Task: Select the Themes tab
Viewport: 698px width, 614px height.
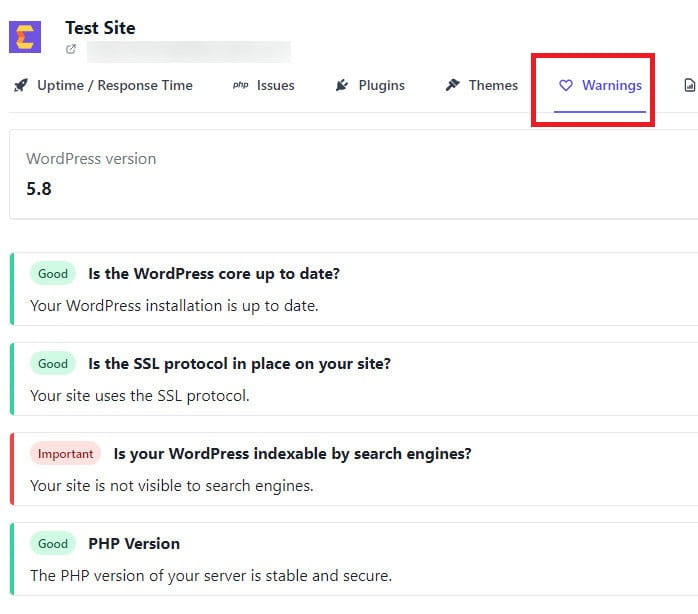Action: tap(493, 85)
